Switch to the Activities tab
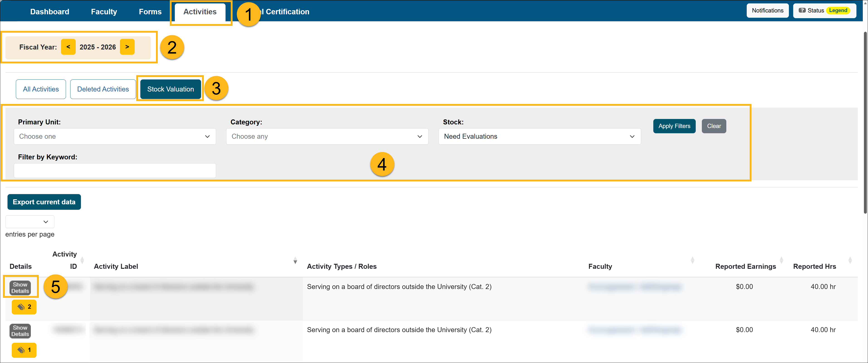Viewport: 868px width, 363px height. (200, 12)
